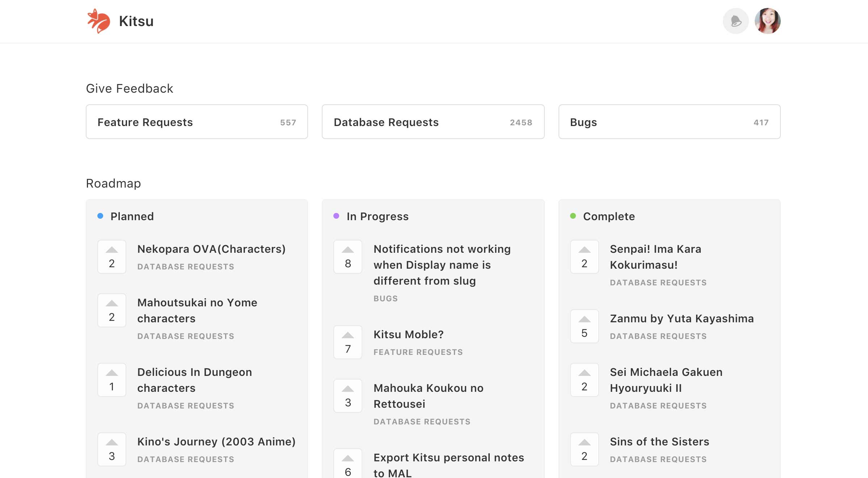This screenshot has width=868, height=478.
Task: Open Senpai! Ima Kara Kokurimasu! post
Action: [x=656, y=257]
